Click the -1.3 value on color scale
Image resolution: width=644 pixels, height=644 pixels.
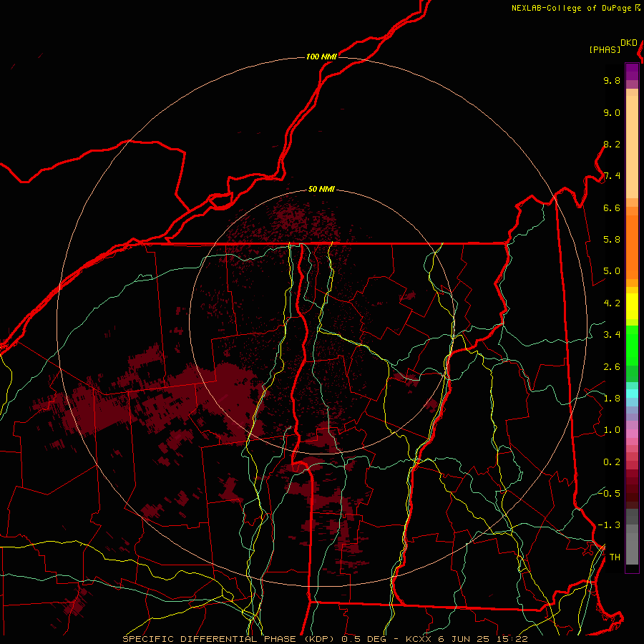pyautogui.click(x=609, y=525)
